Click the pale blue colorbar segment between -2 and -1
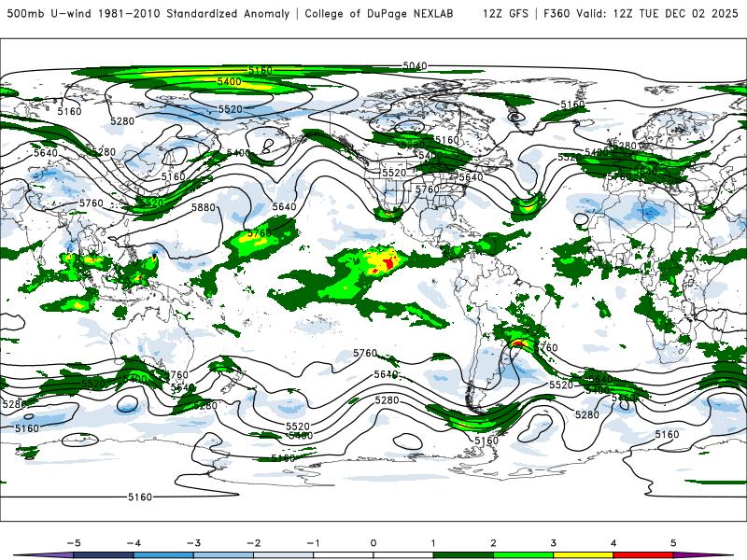Screen dimensions: 747x560 pos(284,555)
